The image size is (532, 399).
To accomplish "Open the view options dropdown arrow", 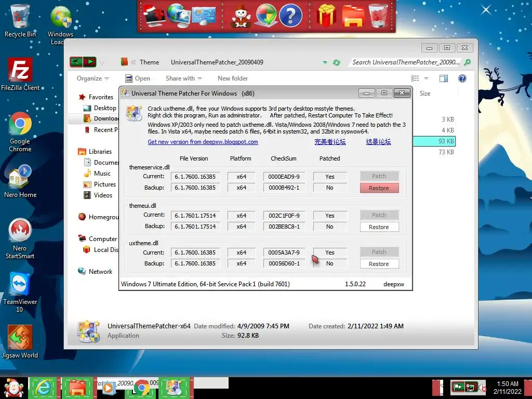I will click(x=426, y=78).
